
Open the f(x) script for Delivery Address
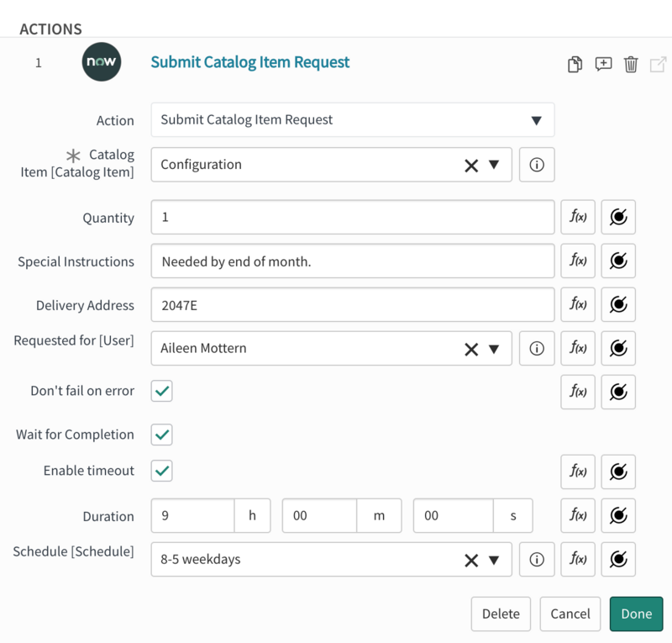[x=578, y=304]
